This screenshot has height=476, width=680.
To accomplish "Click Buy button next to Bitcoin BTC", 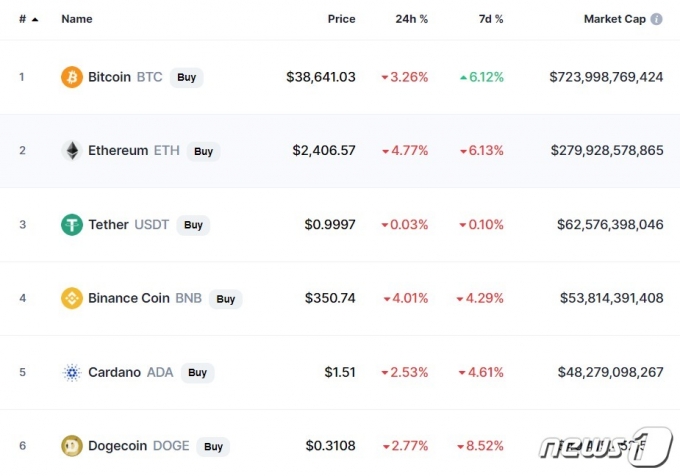I will point(186,78).
